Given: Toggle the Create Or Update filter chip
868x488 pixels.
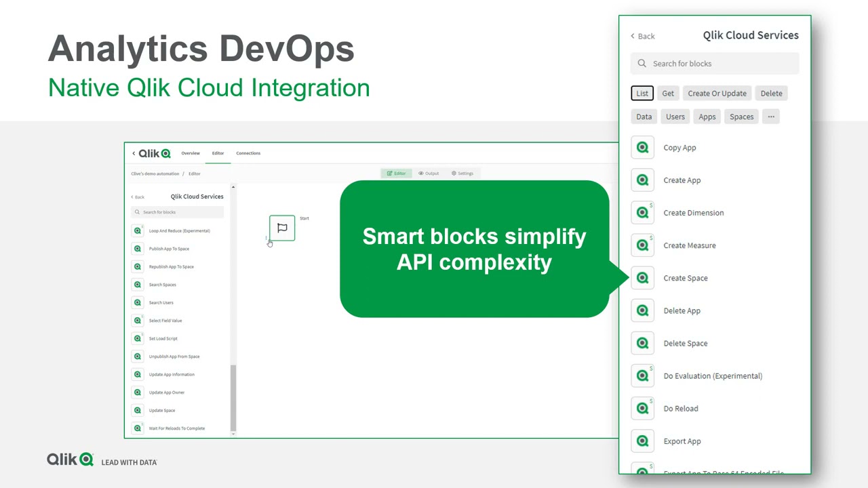Looking at the screenshot, I should pyautogui.click(x=717, y=94).
